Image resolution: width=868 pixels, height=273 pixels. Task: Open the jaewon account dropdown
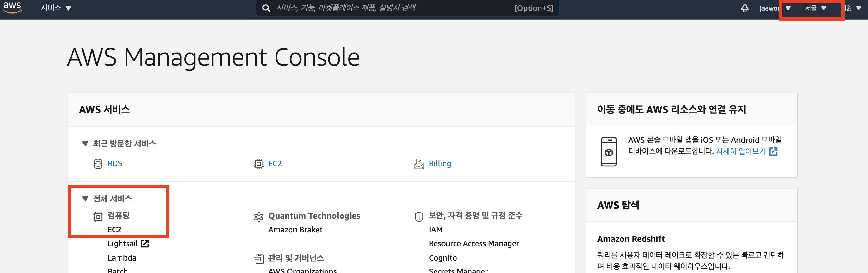pyautogui.click(x=775, y=8)
